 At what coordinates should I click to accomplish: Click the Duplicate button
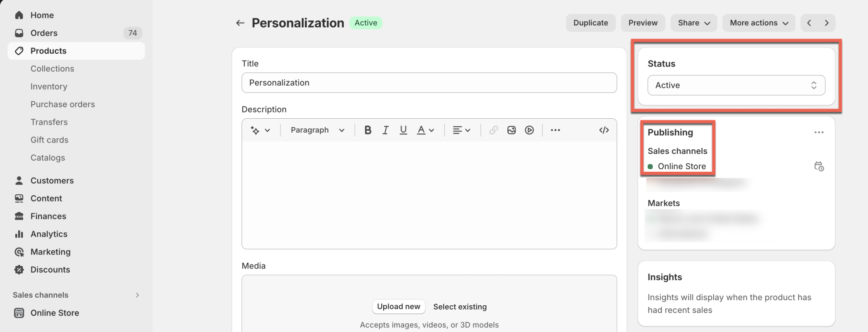(x=590, y=23)
